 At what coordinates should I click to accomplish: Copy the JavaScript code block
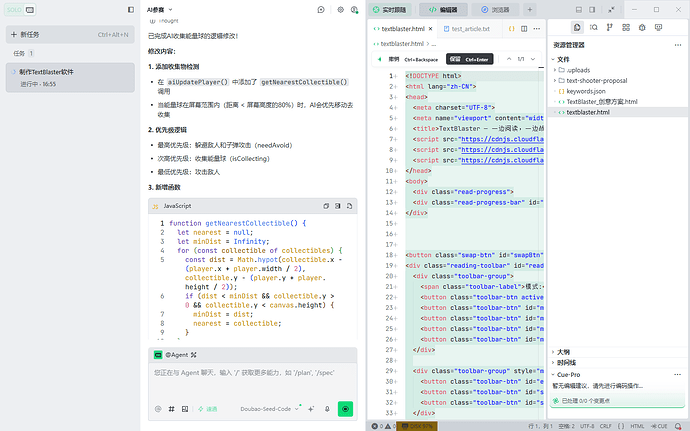pyautogui.click(x=326, y=206)
